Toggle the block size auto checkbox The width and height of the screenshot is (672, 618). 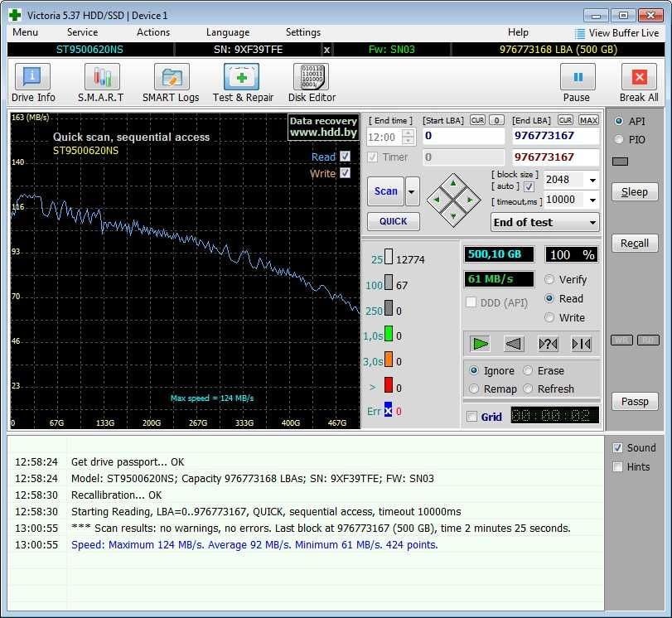point(529,187)
